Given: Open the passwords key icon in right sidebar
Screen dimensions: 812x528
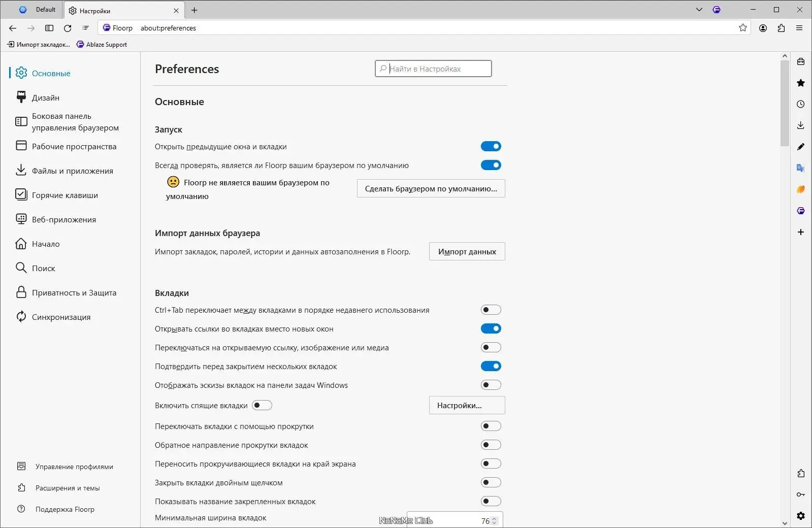Looking at the screenshot, I should [x=801, y=494].
